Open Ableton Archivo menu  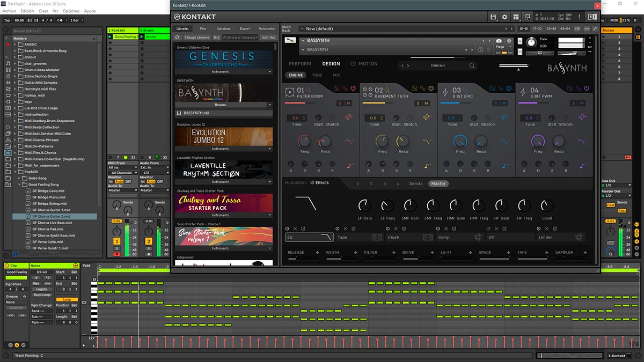click(x=10, y=11)
